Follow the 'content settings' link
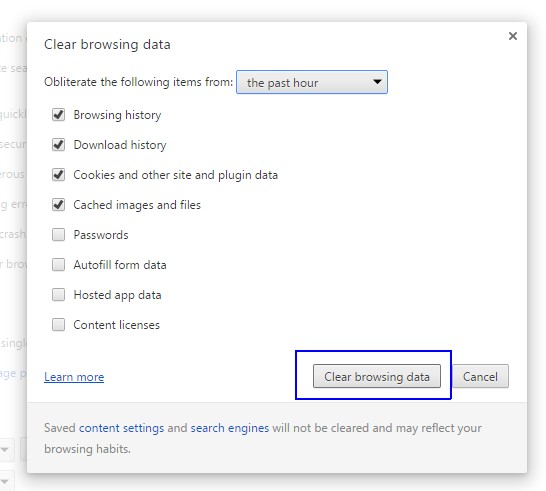The image size is (546, 491). coord(121,428)
